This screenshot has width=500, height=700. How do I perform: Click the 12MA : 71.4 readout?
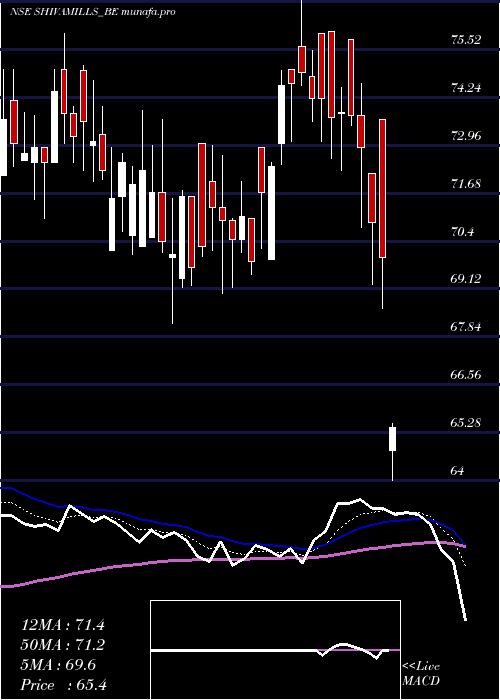62,625
